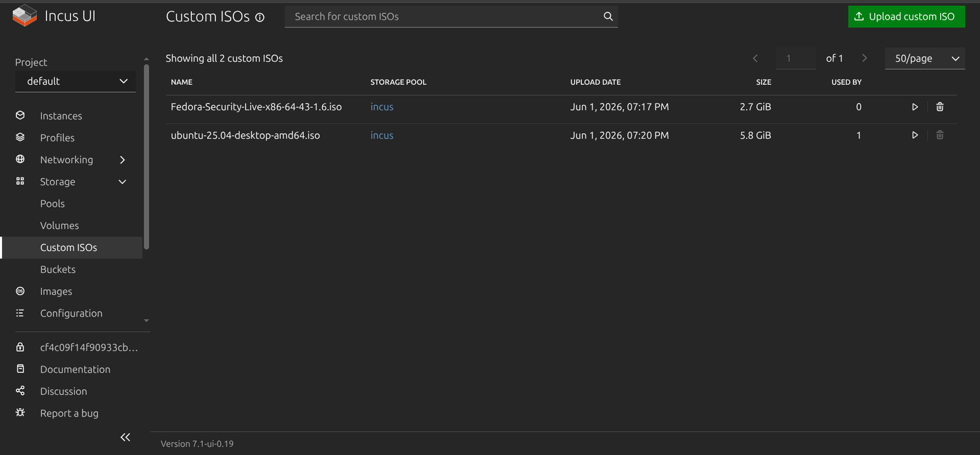Click Upload custom ISO button
The width and height of the screenshot is (980, 455).
tap(906, 16)
